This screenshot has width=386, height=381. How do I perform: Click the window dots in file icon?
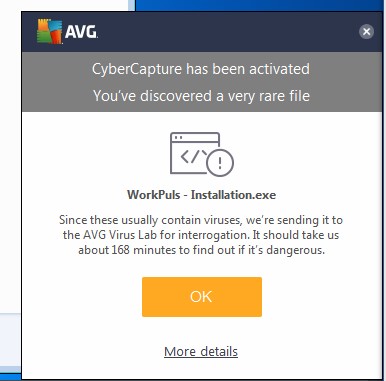click(x=178, y=137)
